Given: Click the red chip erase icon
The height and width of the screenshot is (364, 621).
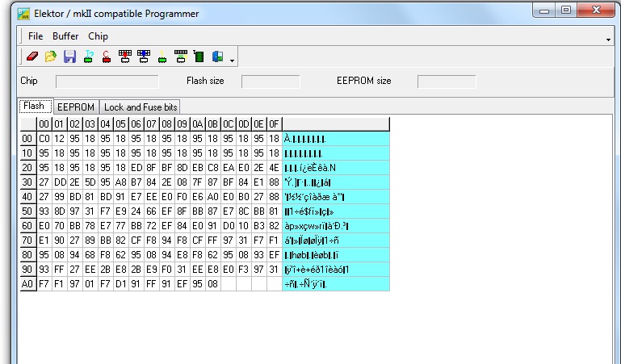Looking at the screenshot, I should click(x=107, y=56).
